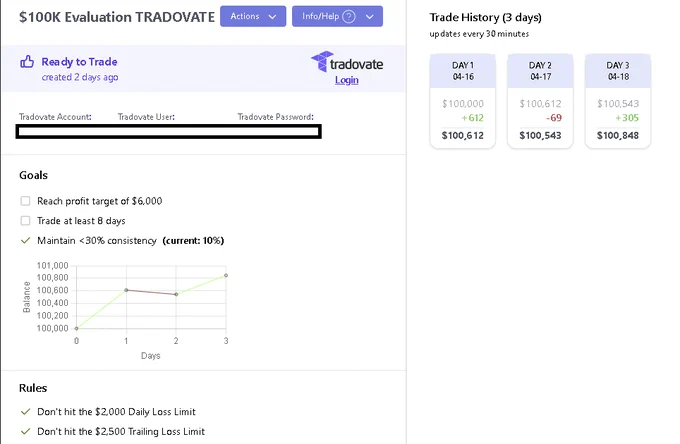Click the thumbs-up Ready to Trade icon
680x444 pixels.
tap(27, 62)
